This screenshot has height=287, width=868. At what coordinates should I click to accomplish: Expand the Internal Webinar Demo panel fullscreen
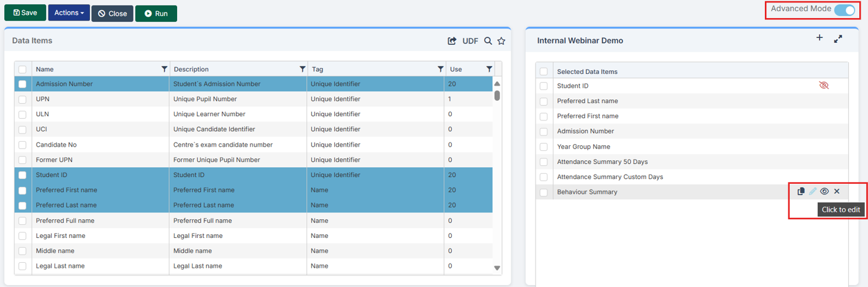(x=838, y=39)
